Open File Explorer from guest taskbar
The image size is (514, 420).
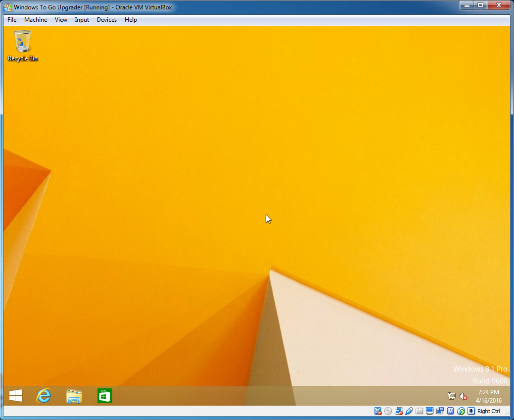coord(74,396)
